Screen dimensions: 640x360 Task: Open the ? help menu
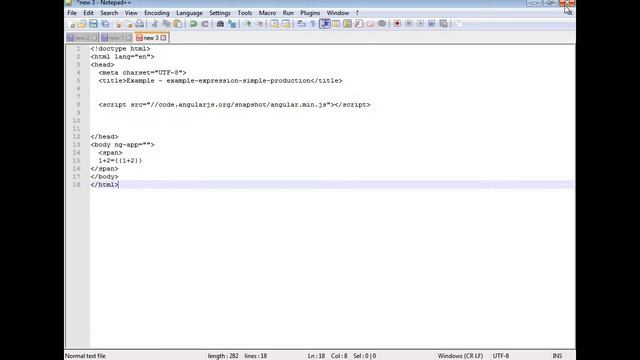pos(357,13)
